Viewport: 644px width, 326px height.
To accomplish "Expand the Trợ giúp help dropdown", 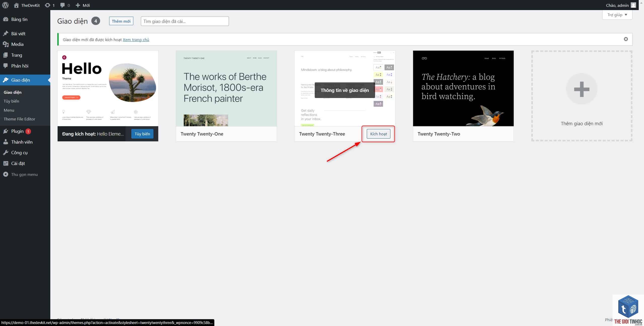I will click(x=617, y=15).
